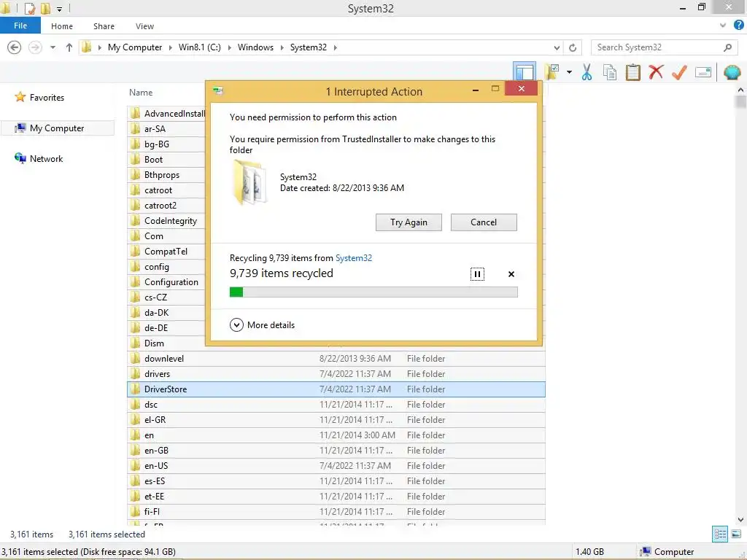Cancel the recycling operation with the small X

pyautogui.click(x=511, y=274)
